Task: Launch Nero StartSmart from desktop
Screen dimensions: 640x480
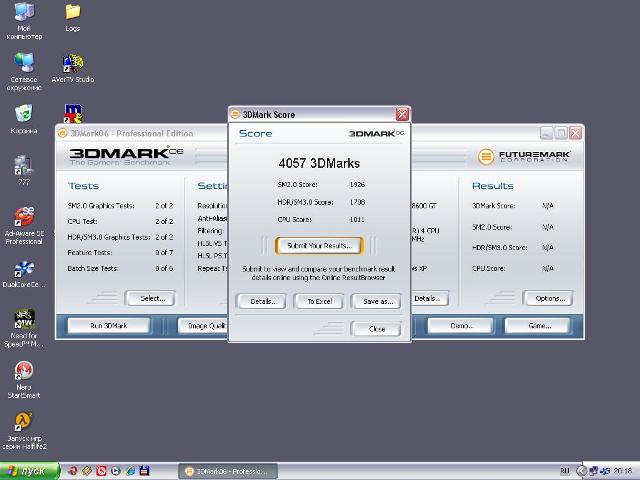Action: [24, 380]
